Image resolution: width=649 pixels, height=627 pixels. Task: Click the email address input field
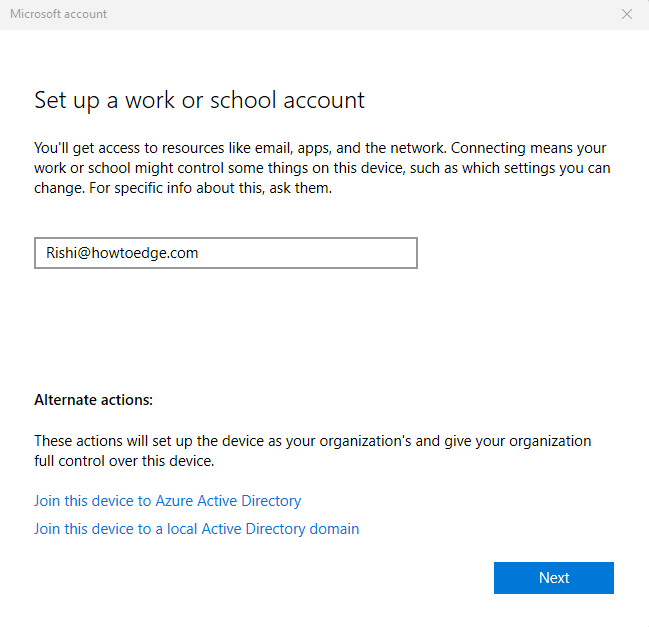pos(226,253)
